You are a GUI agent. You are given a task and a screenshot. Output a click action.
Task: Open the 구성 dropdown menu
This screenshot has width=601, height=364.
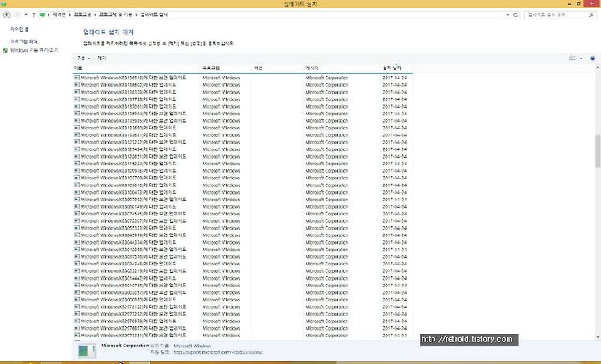[x=83, y=58]
